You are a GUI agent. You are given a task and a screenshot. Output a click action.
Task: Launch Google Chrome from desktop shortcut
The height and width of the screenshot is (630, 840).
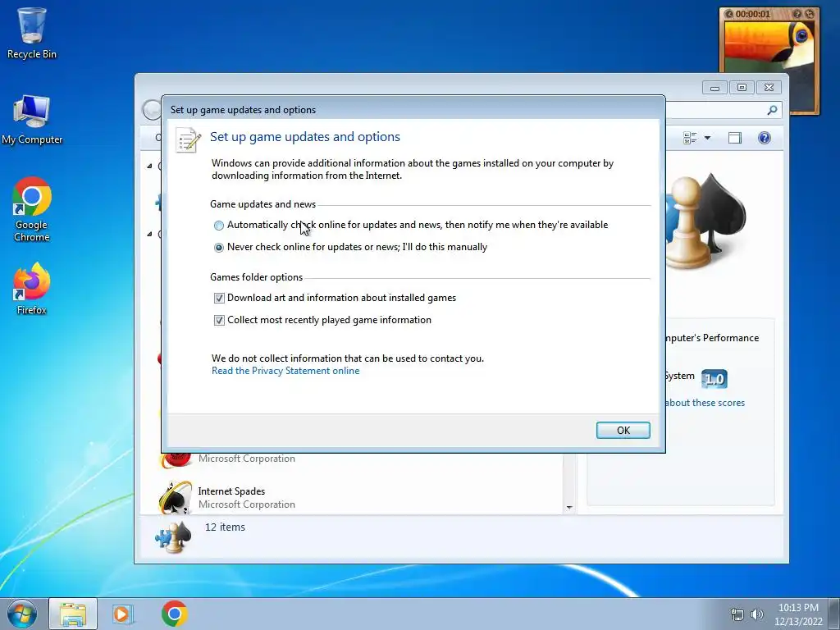32,209
